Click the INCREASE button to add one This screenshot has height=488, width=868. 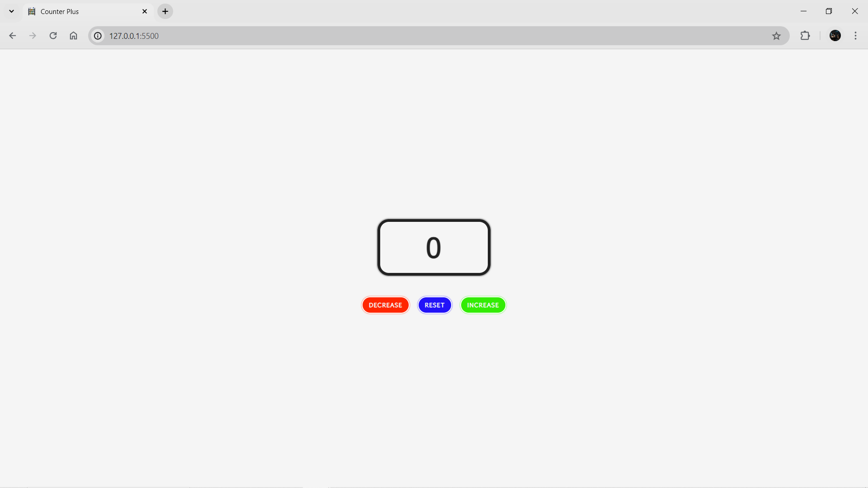click(x=483, y=305)
